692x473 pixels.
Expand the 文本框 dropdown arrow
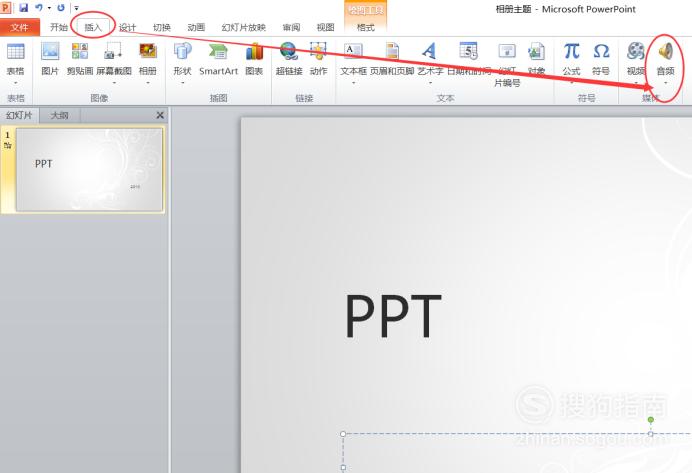point(353,83)
